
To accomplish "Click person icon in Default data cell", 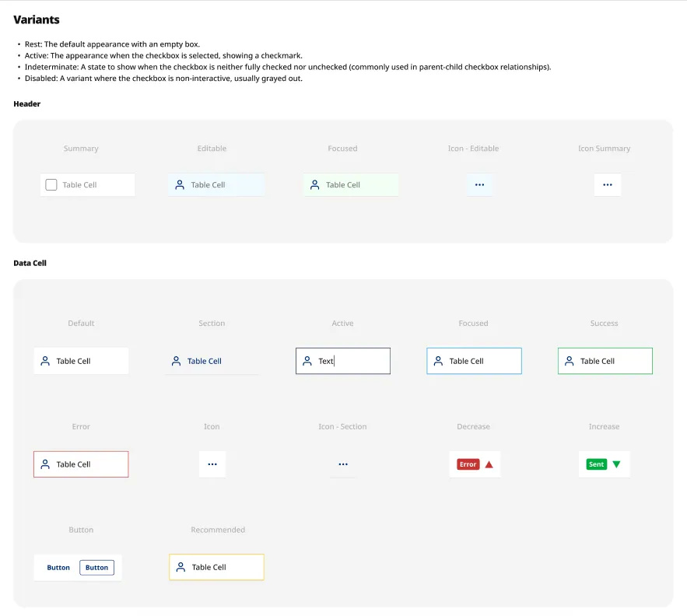I will coord(45,361).
